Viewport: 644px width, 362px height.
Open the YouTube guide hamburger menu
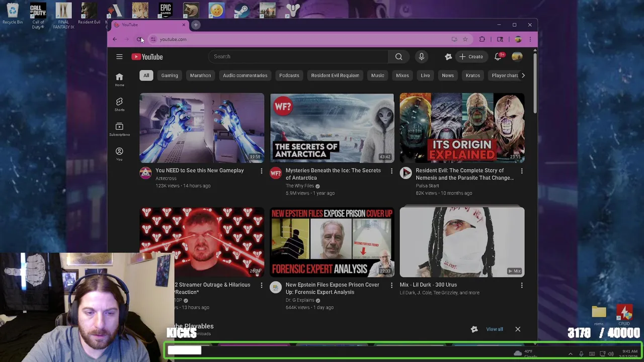pos(119,57)
